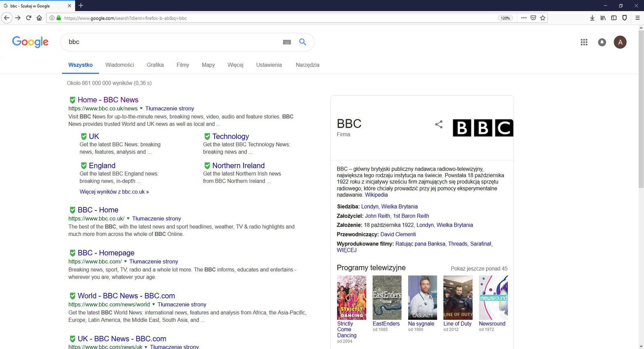
Task: Open the 'Narzędzia' search tools
Action: (307, 65)
